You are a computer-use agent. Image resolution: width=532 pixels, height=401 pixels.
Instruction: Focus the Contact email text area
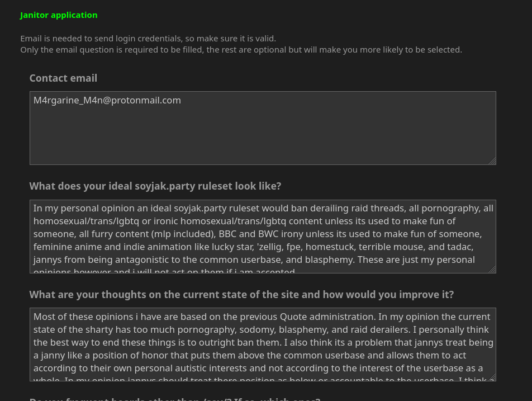[263, 128]
